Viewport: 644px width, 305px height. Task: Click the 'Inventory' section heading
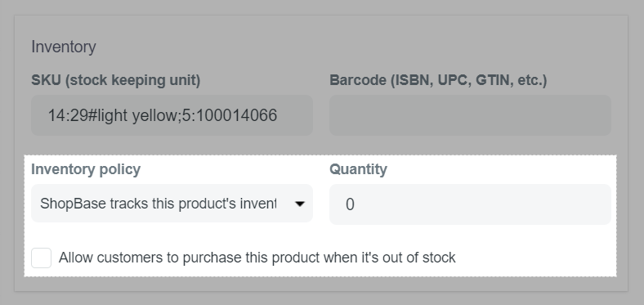(64, 47)
